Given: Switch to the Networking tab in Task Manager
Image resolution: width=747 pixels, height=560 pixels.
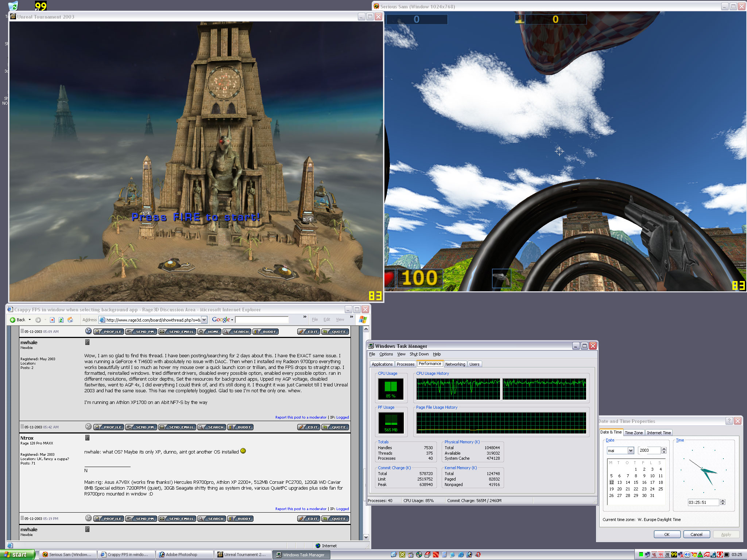Looking at the screenshot, I should point(455,364).
